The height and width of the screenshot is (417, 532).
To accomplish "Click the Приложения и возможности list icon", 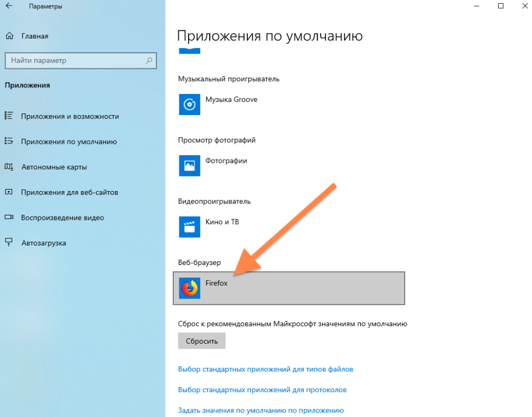I will 9,116.
